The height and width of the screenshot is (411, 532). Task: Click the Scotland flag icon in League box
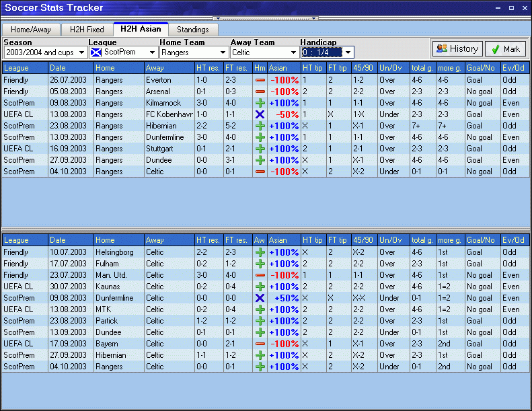pyautogui.click(x=96, y=52)
